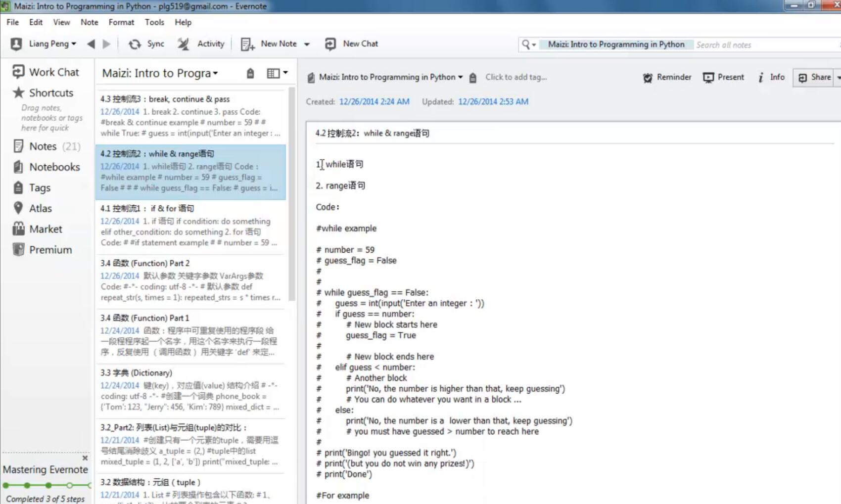Click the search magnifier icon
Viewport: 841px width, 504px height.
[525, 45]
